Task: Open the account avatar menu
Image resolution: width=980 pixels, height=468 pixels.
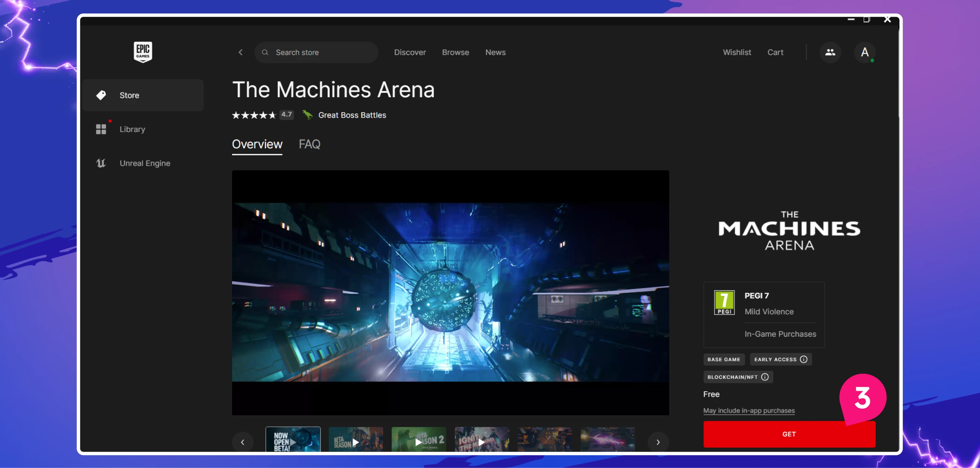Action: (x=865, y=52)
